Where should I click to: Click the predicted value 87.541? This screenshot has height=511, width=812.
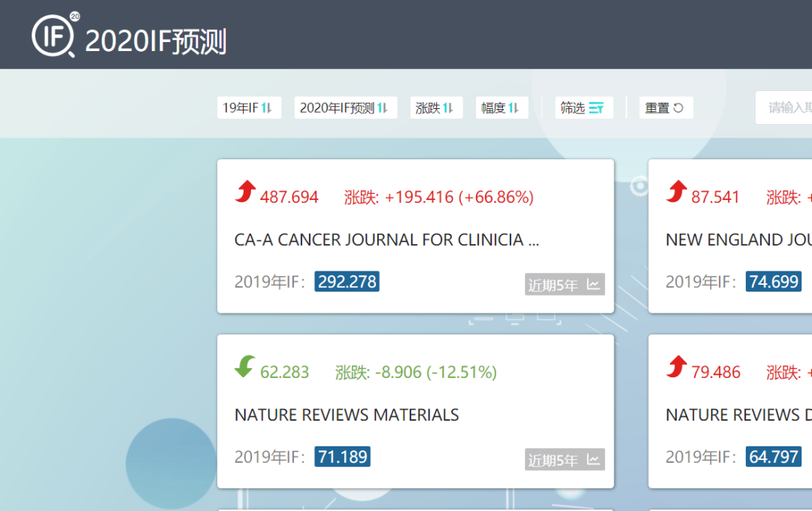pos(715,197)
